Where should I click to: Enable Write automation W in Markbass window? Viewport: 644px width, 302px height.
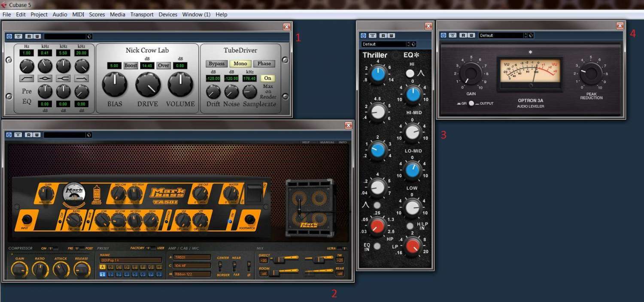pyautogui.click(x=36, y=135)
